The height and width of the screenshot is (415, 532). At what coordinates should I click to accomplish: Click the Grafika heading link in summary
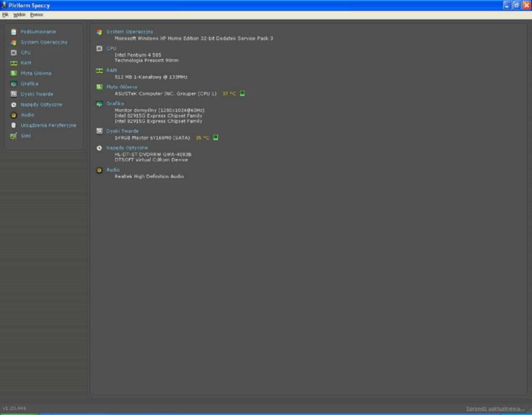pyautogui.click(x=115, y=103)
